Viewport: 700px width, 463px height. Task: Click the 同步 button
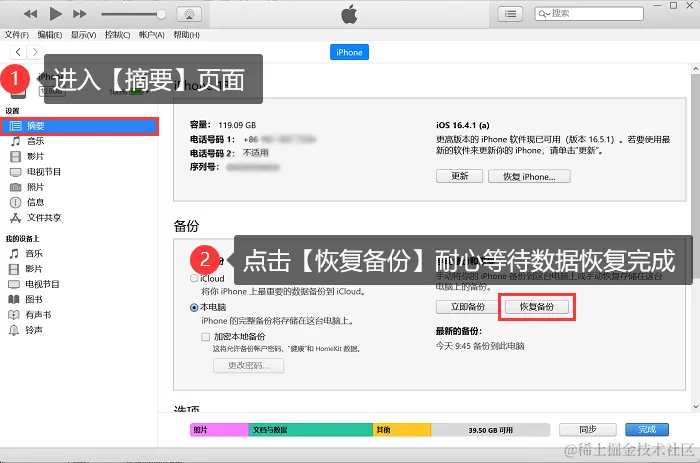coord(588,430)
